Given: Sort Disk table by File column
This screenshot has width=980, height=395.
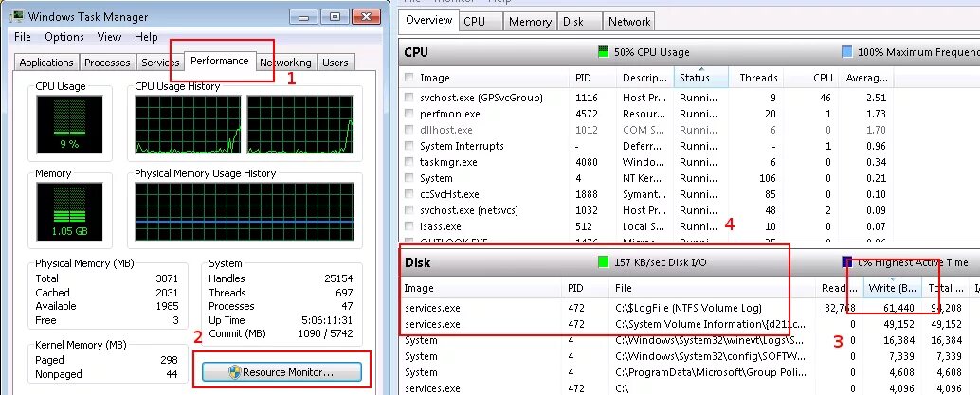Looking at the screenshot, I should 713,288.
